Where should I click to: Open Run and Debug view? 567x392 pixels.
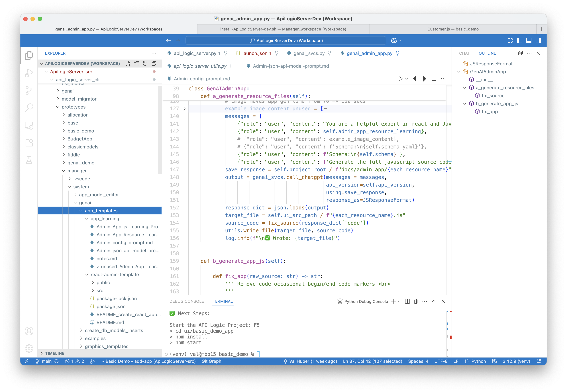tap(29, 73)
